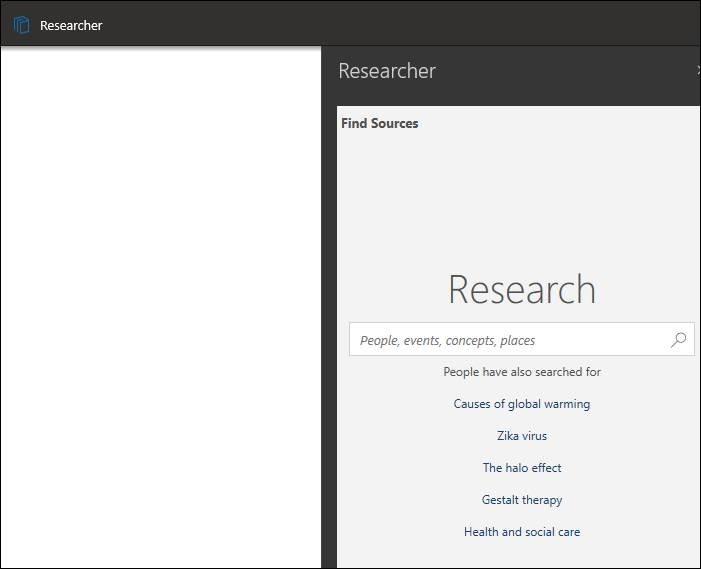
Task: Close the Researcher pane with the X
Action: pyautogui.click(x=698, y=70)
